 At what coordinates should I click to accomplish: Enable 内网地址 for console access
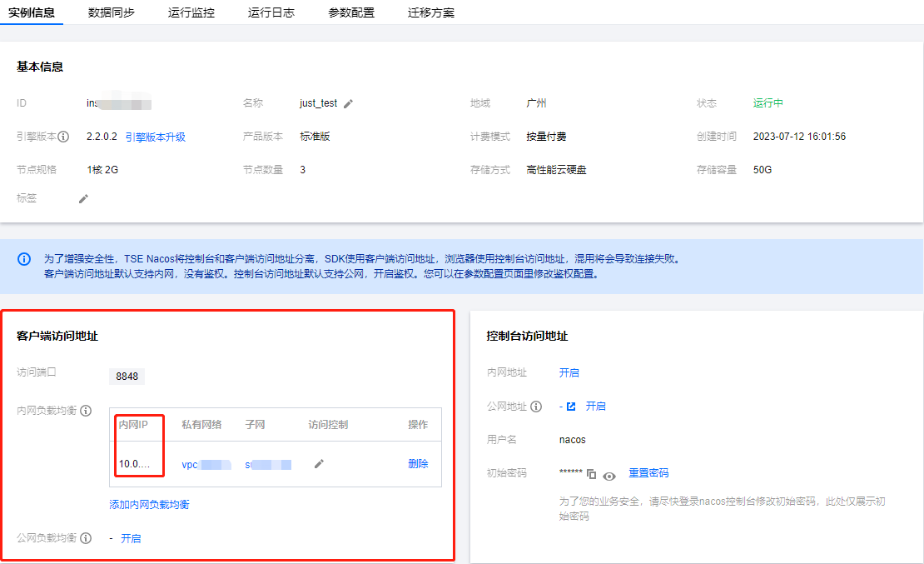point(569,373)
